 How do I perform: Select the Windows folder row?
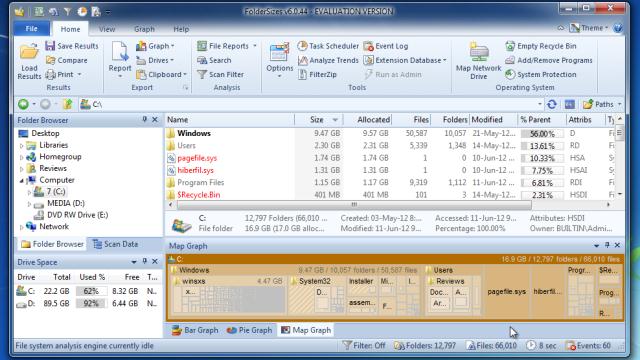(x=390, y=133)
